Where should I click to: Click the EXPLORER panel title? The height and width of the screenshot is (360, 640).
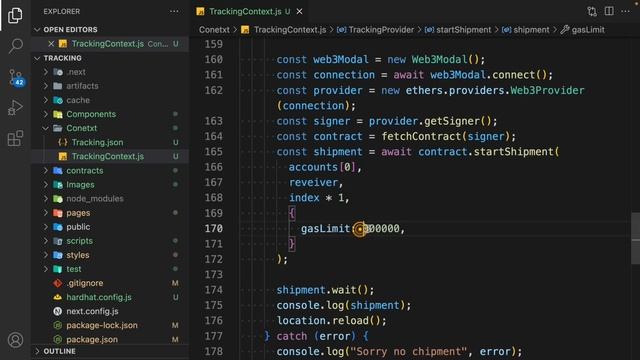[x=62, y=11]
